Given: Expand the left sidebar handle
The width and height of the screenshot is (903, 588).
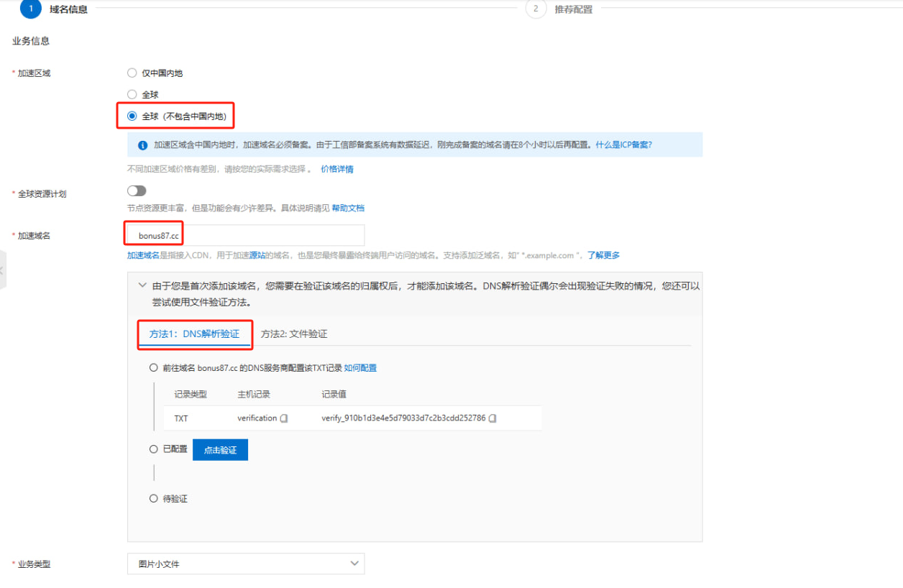Looking at the screenshot, I should [3, 270].
